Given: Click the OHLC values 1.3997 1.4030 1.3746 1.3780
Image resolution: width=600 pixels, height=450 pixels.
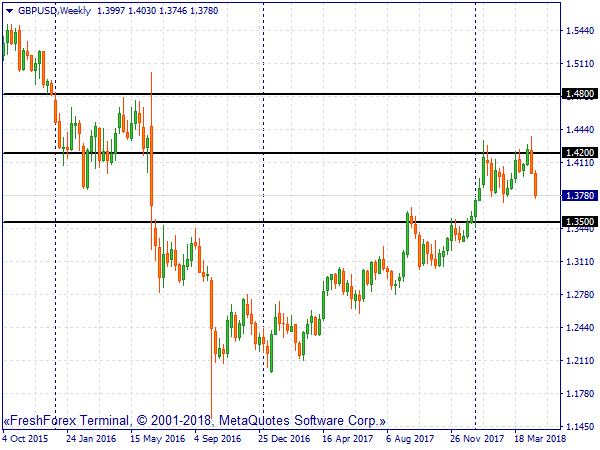Looking at the screenshot, I should [158, 11].
